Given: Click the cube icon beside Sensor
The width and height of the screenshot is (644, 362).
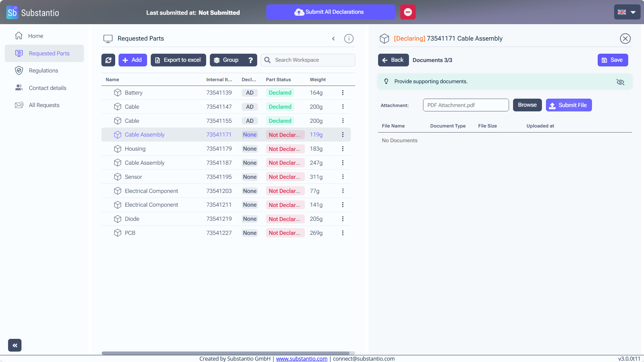Looking at the screenshot, I should point(118,177).
